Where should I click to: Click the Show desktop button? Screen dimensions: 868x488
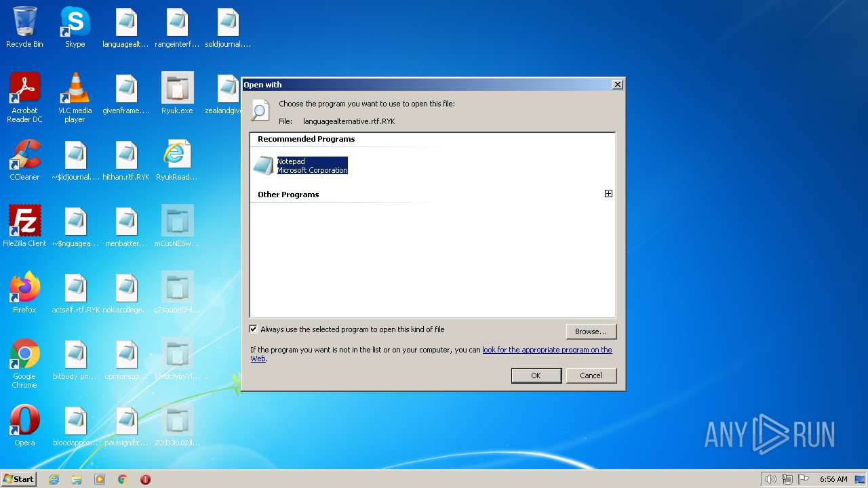[x=860, y=479]
